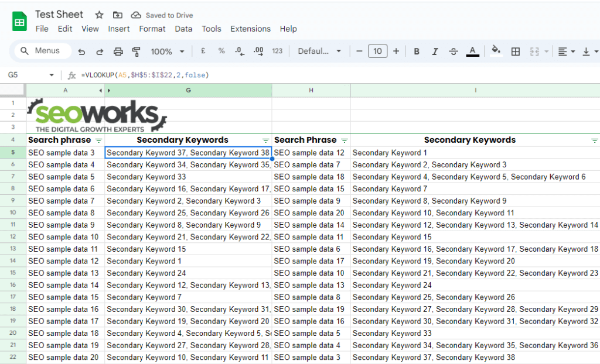This screenshot has width=600, height=364.
Task: Print the spreadsheet
Action: (118, 51)
